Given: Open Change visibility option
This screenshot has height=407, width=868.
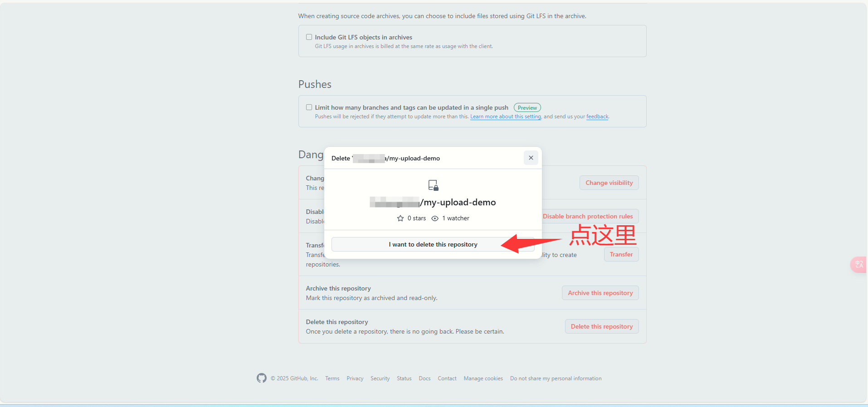Looking at the screenshot, I should [x=609, y=183].
